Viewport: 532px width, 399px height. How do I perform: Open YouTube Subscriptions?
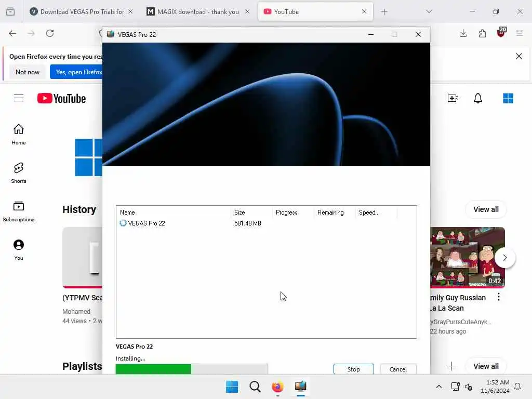[19, 211]
